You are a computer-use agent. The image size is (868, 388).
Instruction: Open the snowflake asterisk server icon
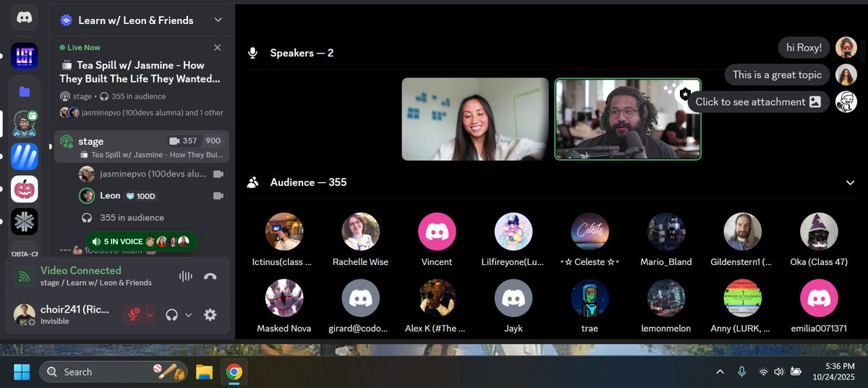25,222
